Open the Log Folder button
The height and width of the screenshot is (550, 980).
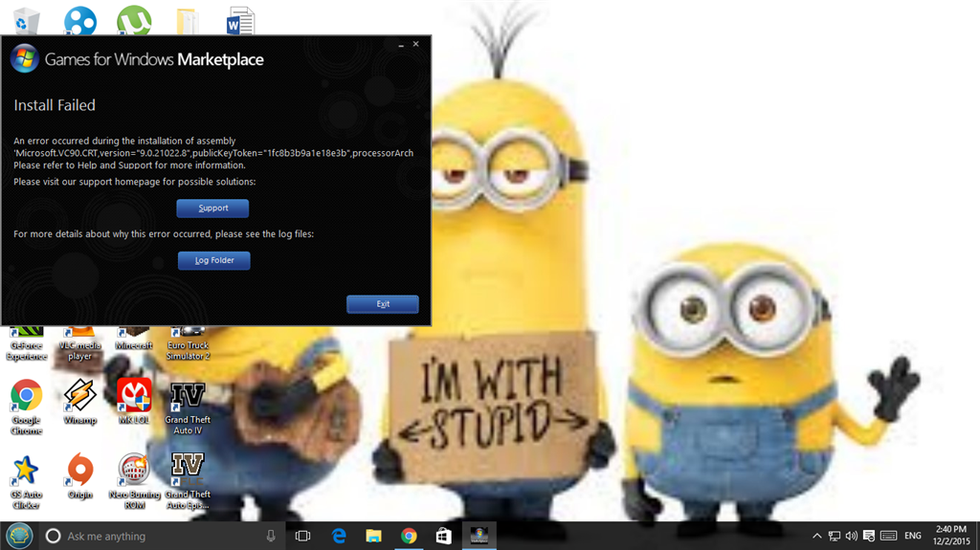[213, 260]
